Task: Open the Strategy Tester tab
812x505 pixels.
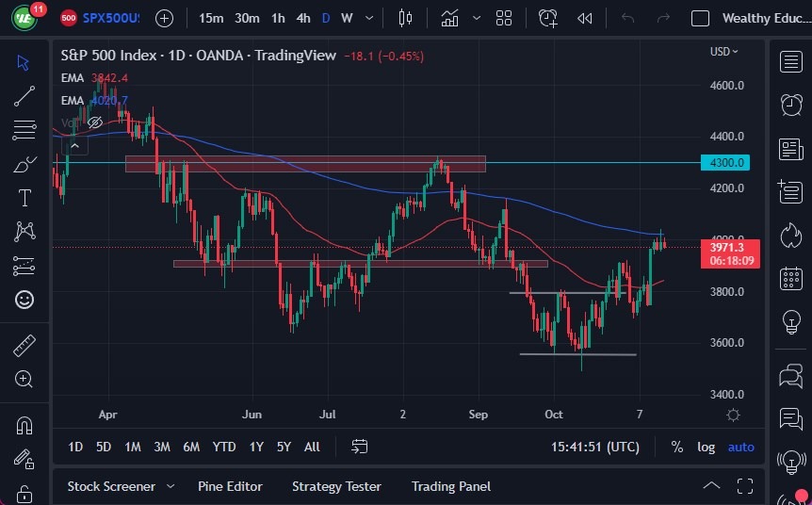Action: tap(336, 486)
